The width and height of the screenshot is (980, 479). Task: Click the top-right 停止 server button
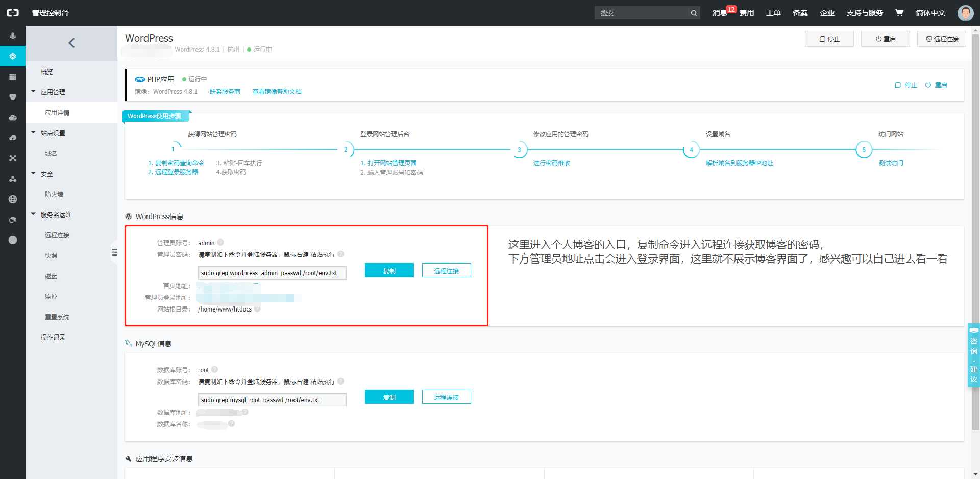click(829, 39)
